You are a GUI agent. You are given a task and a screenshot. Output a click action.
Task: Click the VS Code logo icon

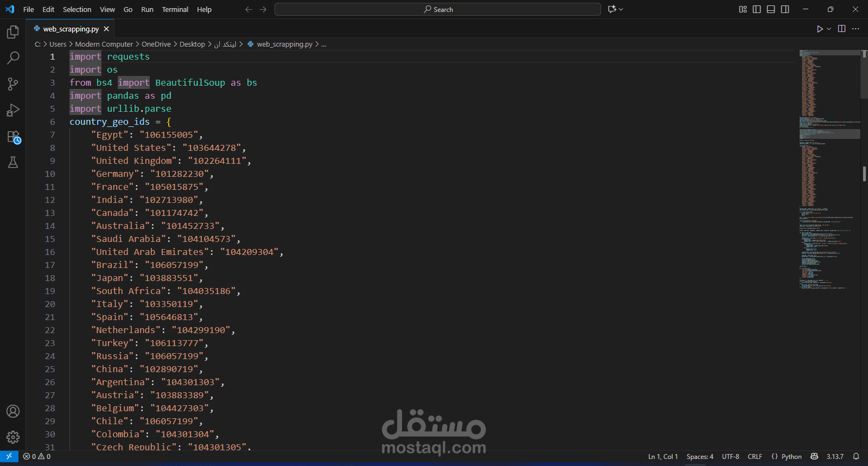click(10, 9)
